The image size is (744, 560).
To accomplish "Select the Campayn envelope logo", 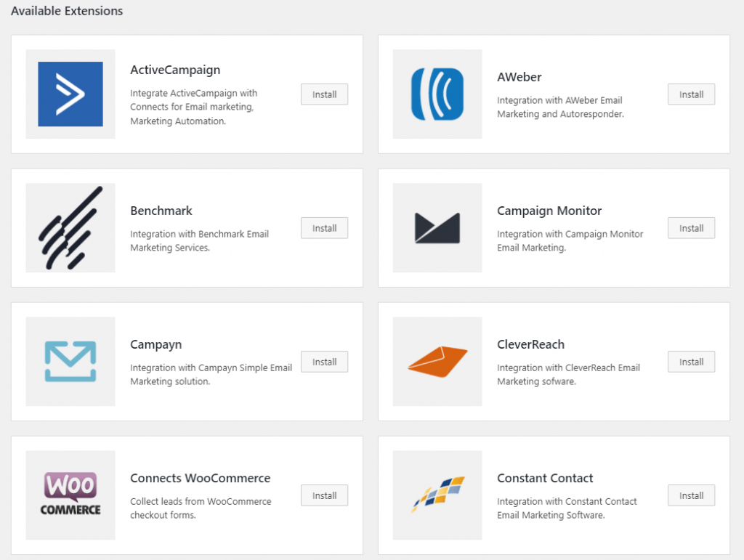I will pos(70,361).
